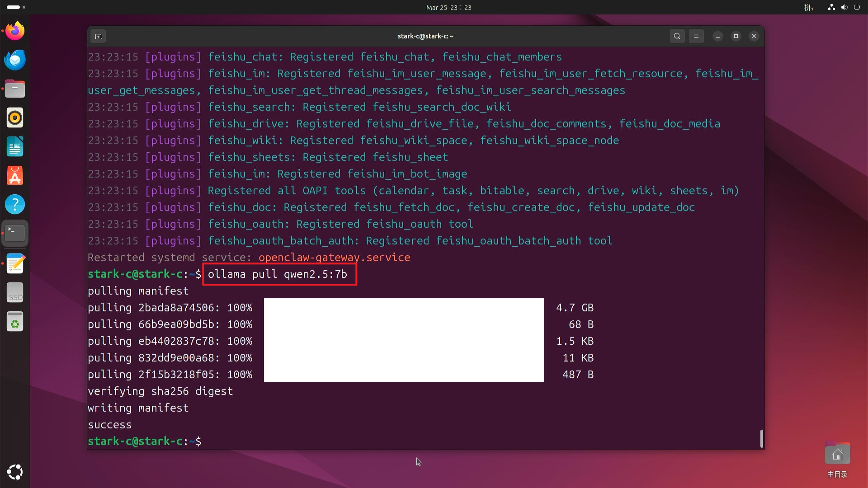868x488 pixels.
Task: Show Applications via Ubuntu logo
Action: [x=15, y=472]
